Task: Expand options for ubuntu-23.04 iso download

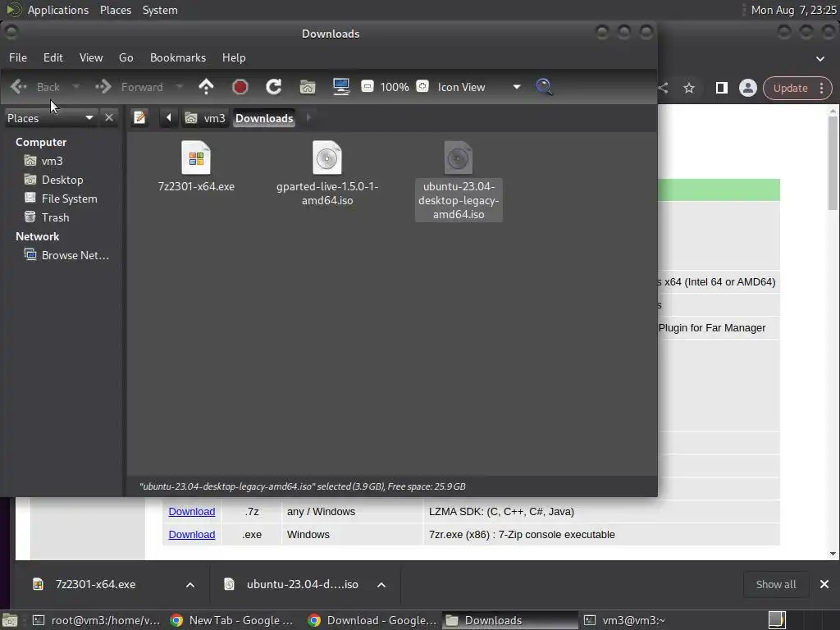Action: click(x=381, y=584)
